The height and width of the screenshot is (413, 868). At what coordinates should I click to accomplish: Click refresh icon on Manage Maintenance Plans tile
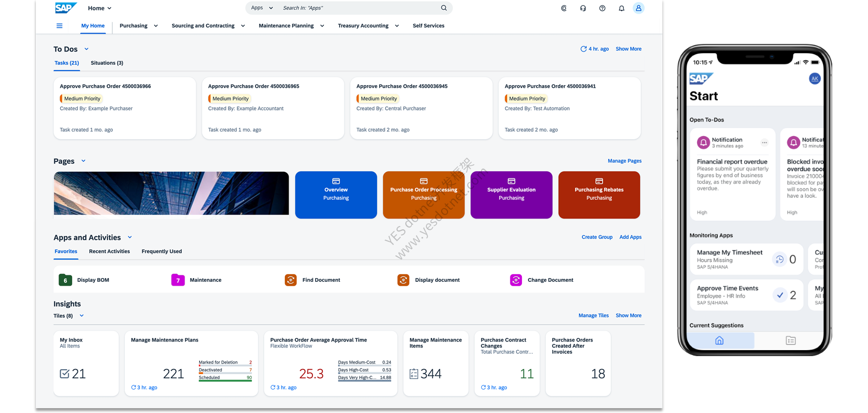pyautogui.click(x=133, y=388)
